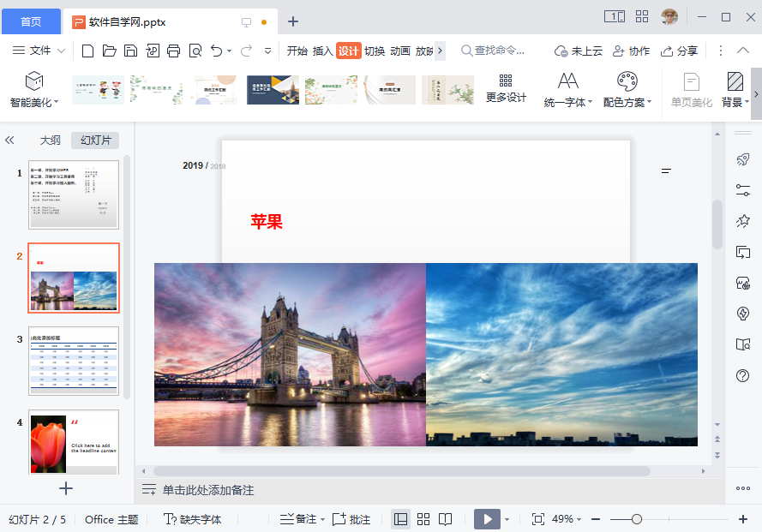Viewport: 762px width, 532px height.
Task: Open the user avatar profile
Action: [669, 16]
